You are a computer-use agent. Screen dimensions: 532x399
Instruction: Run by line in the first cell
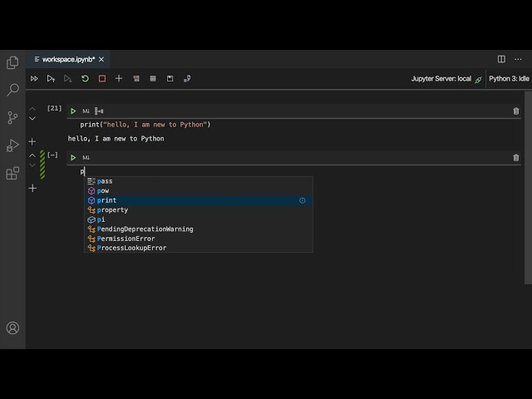coord(99,111)
